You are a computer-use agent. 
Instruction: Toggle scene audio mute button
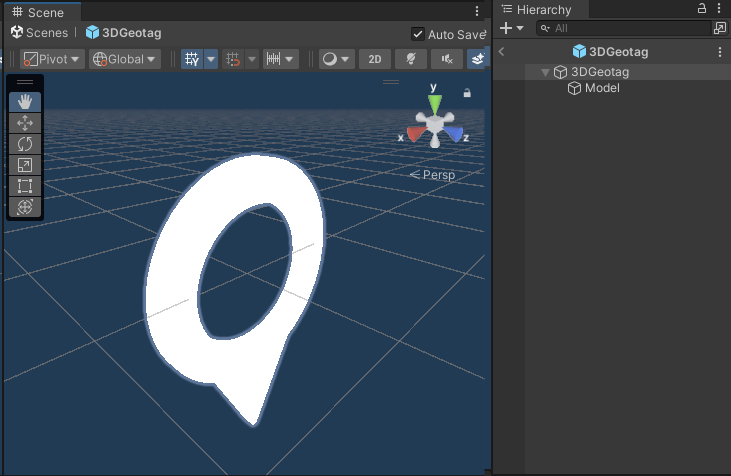447,59
